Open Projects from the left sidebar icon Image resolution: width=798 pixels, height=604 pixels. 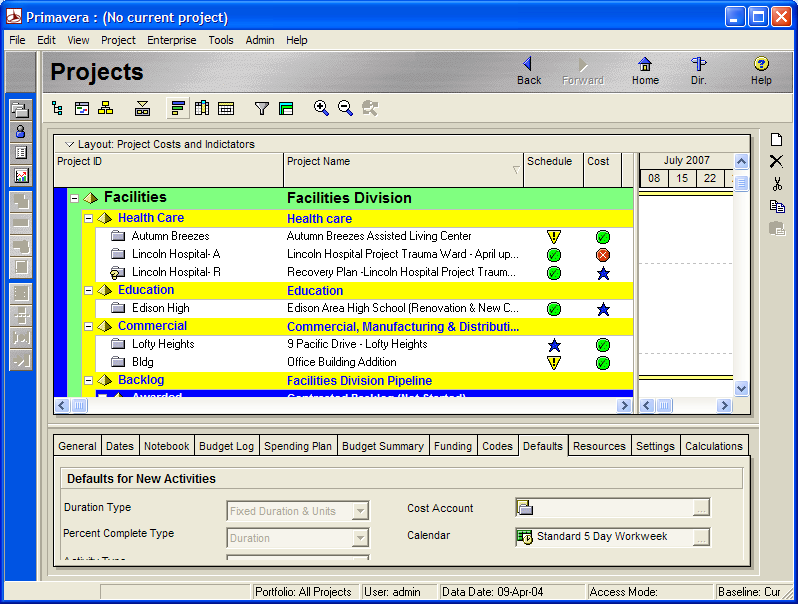click(20, 109)
